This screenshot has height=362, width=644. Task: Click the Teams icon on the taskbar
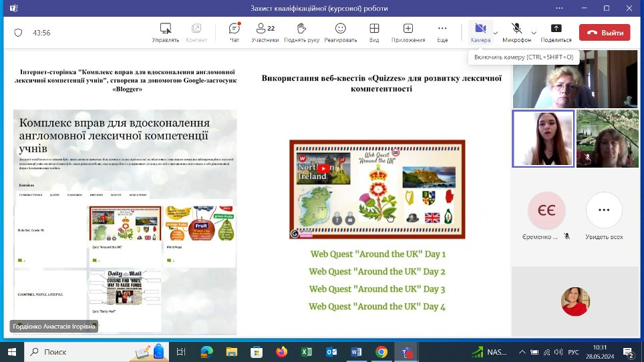click(407, 352)
